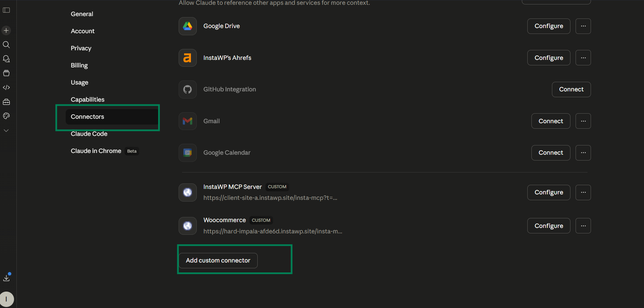The width and height of the screenshot is (644, 308).
Task: Open more options for Gmail connector
Action: (x=583, y=121)
